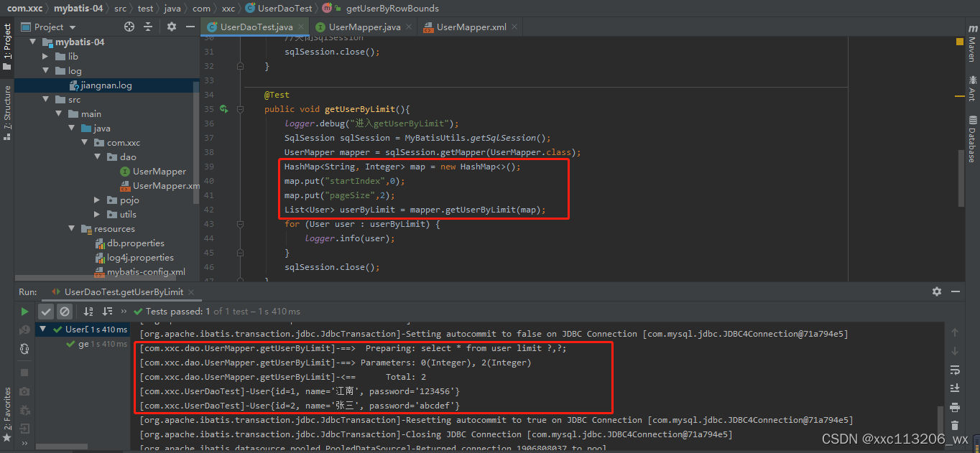Screen dimensions: 980x453
Task: Open the Database tool window
Action: tap(971, 139)
